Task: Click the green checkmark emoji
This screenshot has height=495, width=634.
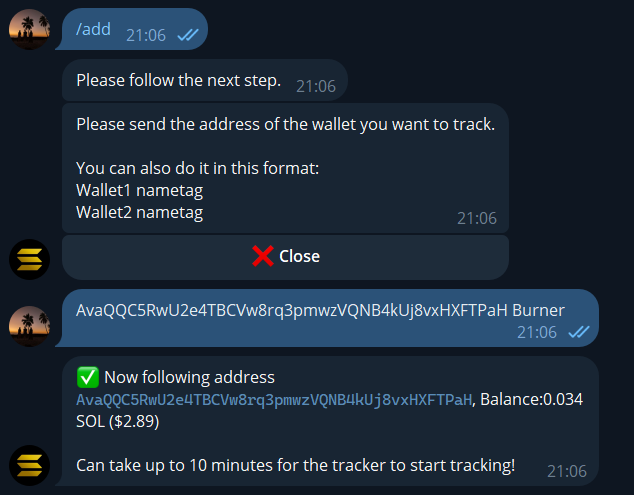Action: pos(88,377)
